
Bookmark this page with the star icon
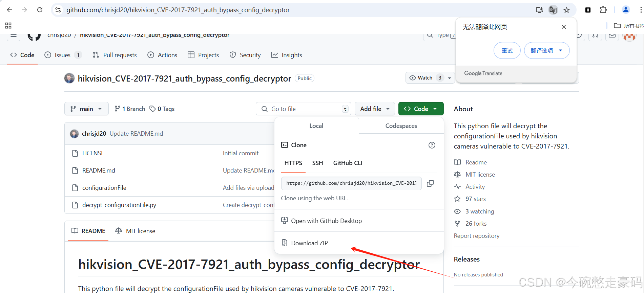566,10
